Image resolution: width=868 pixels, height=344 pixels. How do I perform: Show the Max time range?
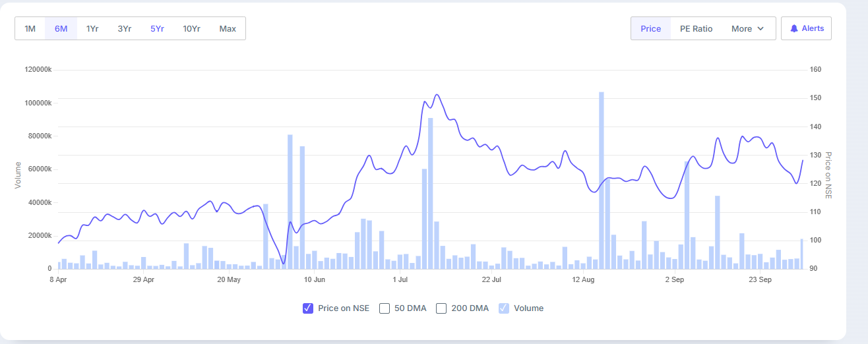coord(228,28)
